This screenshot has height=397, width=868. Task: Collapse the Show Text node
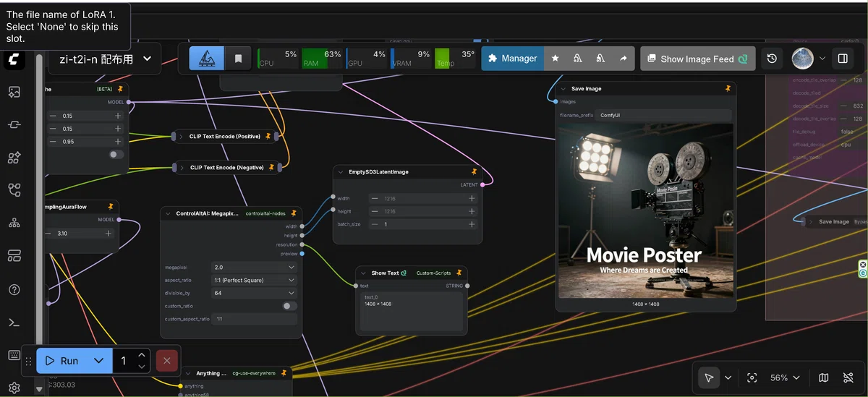pos(363,273)
